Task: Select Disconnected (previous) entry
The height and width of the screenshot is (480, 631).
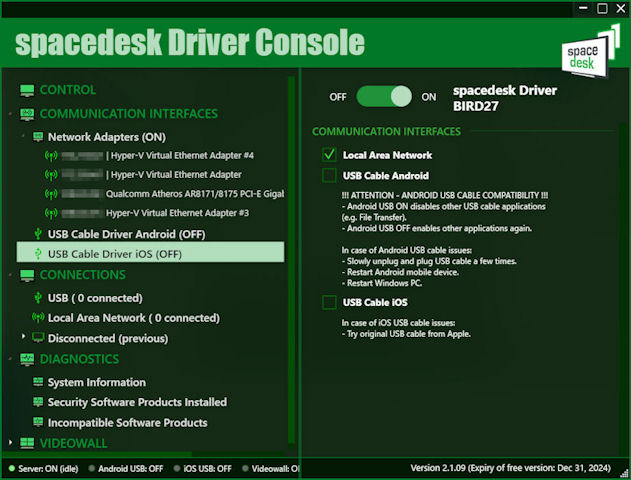Action: click(108, 338)
